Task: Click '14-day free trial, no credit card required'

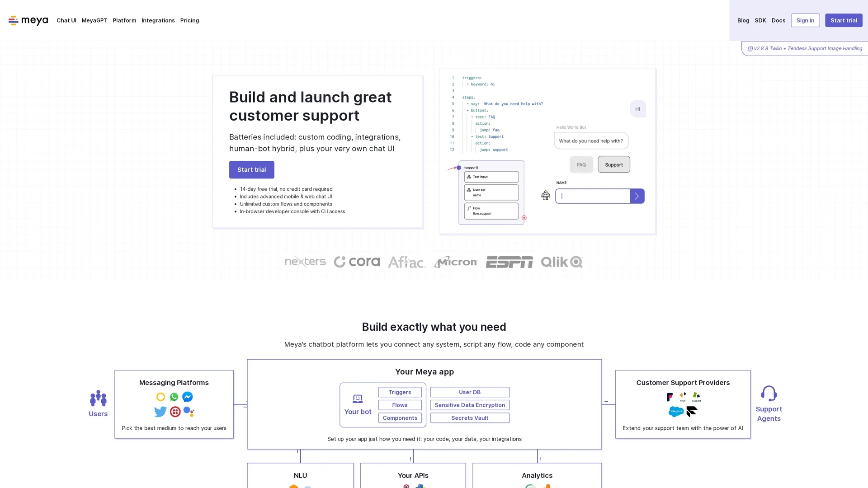Action: tap(286, 189)
